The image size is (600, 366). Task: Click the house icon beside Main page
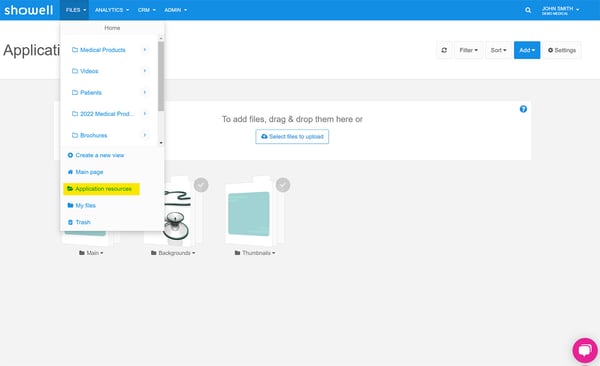click(70, 172)
